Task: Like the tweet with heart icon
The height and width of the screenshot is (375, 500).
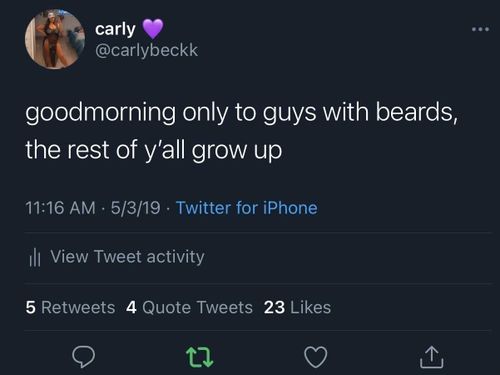Action: [x=316, y=357]
